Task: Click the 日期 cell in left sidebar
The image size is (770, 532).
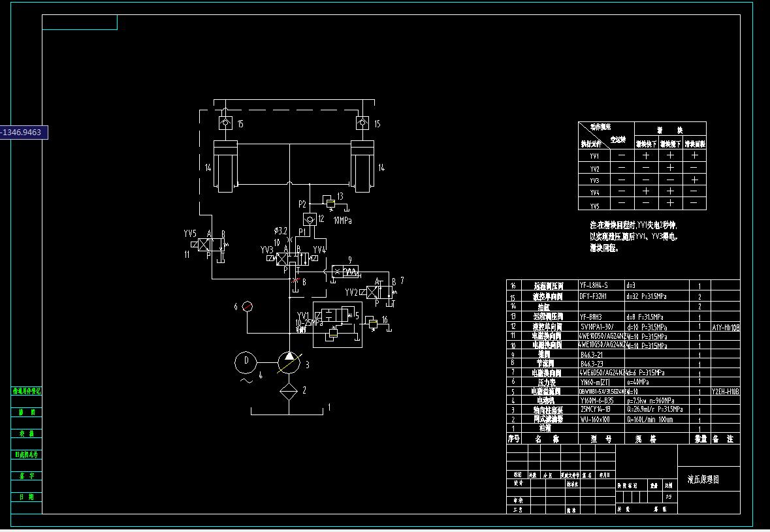Action: 26,497
